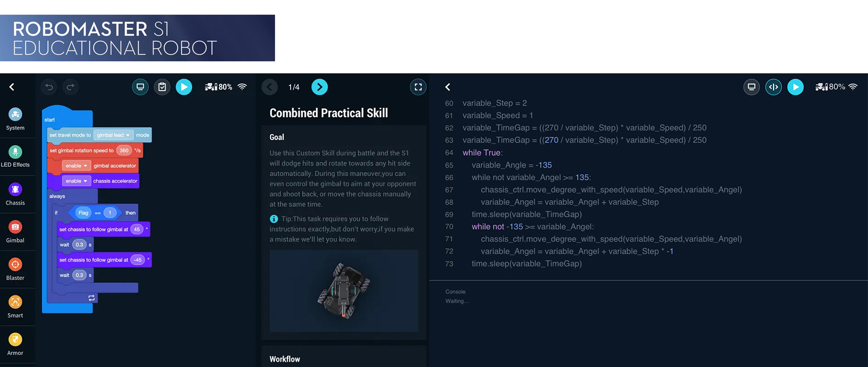Go back from block editor
This screenshot has width=868, height=367.
click(x=12, y=87)
